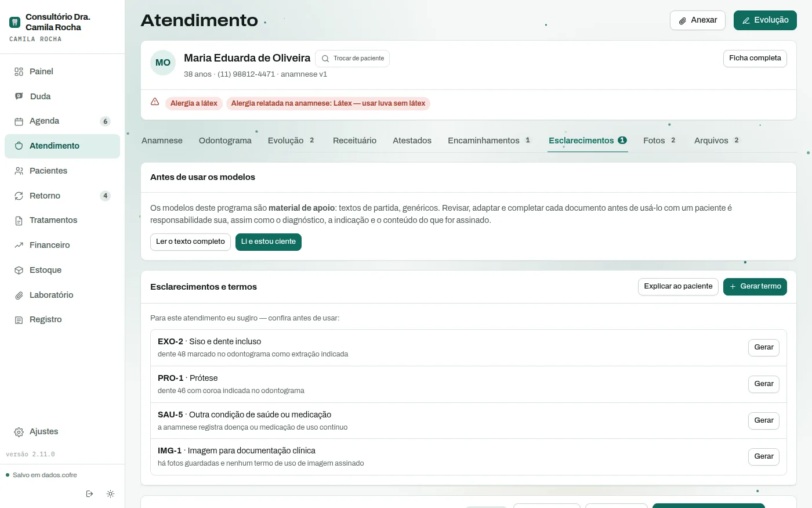Click Trocar de paciente search button
Image resolution: width=812 pixels, height=508 pixels.
click(352, 59)
